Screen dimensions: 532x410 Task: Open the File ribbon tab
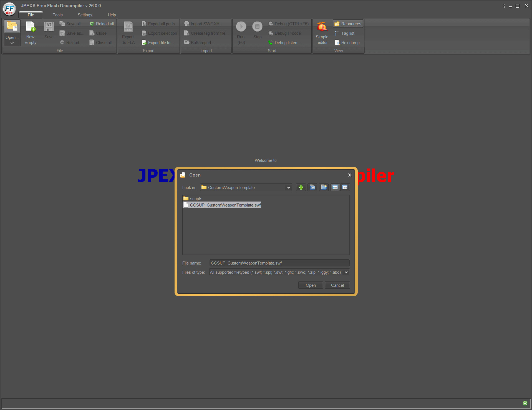coord(31,15)
